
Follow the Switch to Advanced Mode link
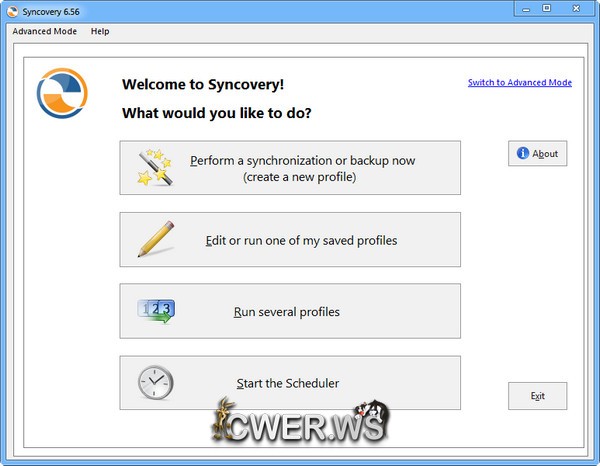point(520,82)
